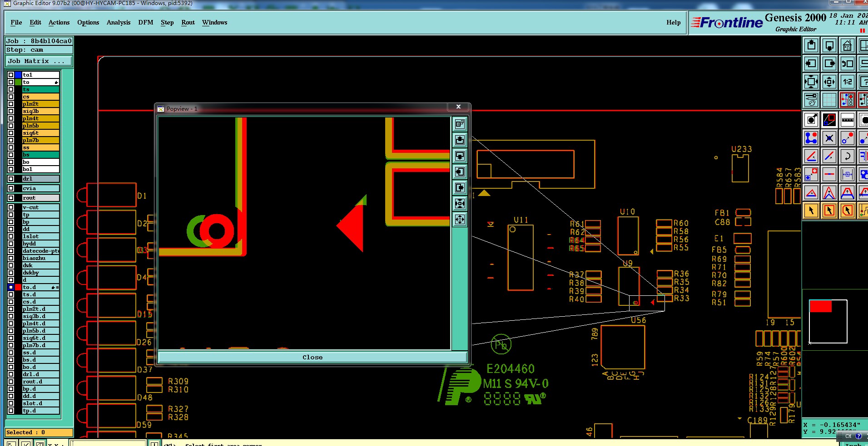Click the pan right icon in right toolbar
Image resolution: width=868 pixels, height=446 pixels.
(829, 64)
